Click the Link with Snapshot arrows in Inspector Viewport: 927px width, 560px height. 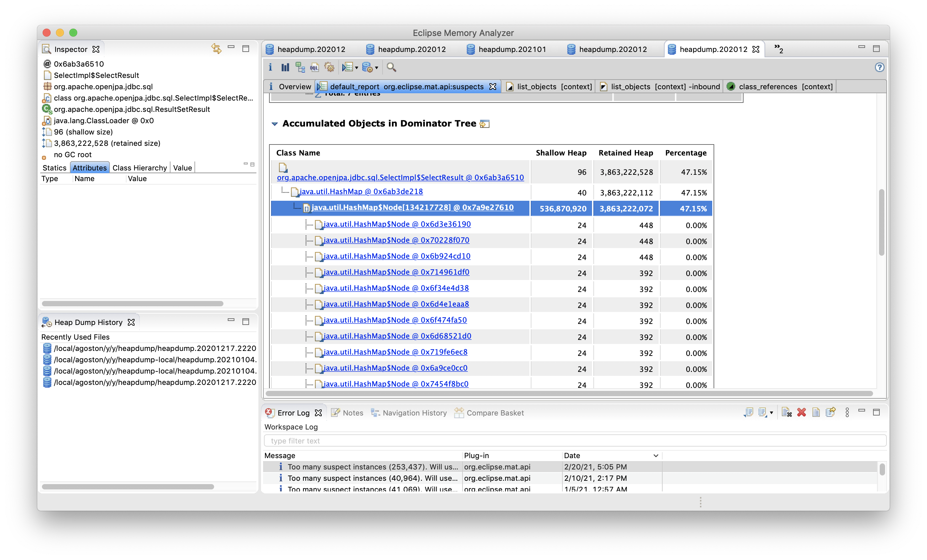tap(216, 49)
